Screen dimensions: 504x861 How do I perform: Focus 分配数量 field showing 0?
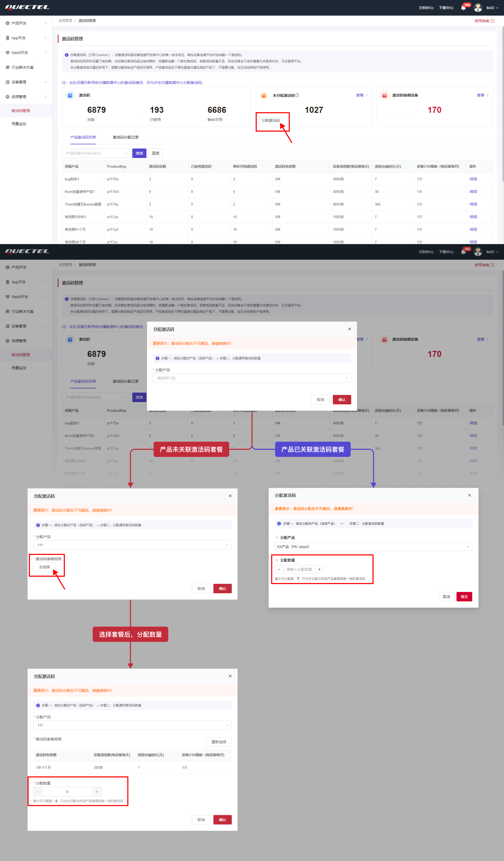pos(67,792)
